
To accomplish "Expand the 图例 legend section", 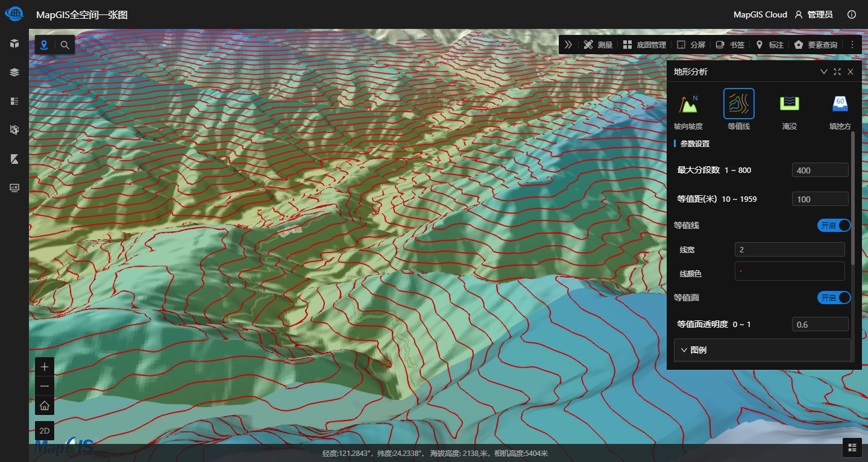I will point(762,350).
